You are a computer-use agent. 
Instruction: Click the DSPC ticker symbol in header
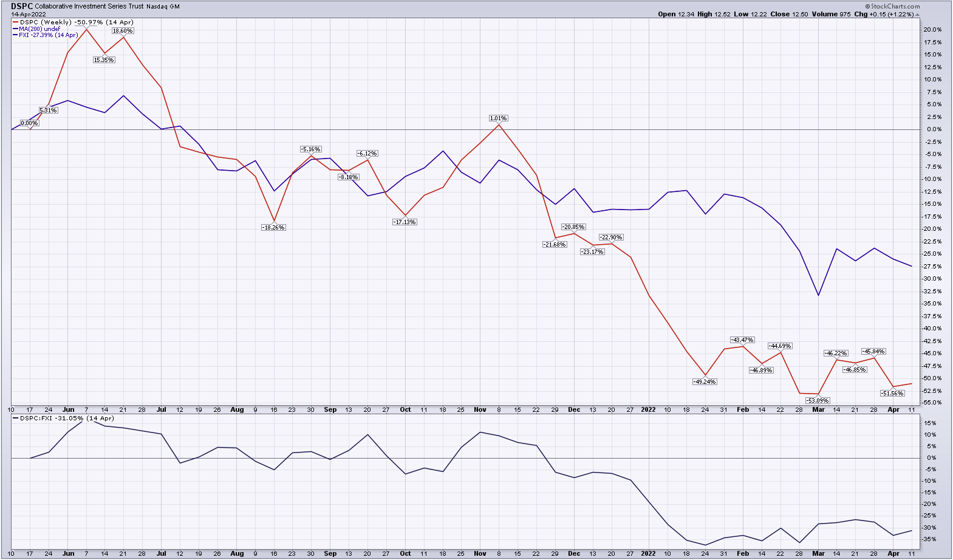pos(22,6)
